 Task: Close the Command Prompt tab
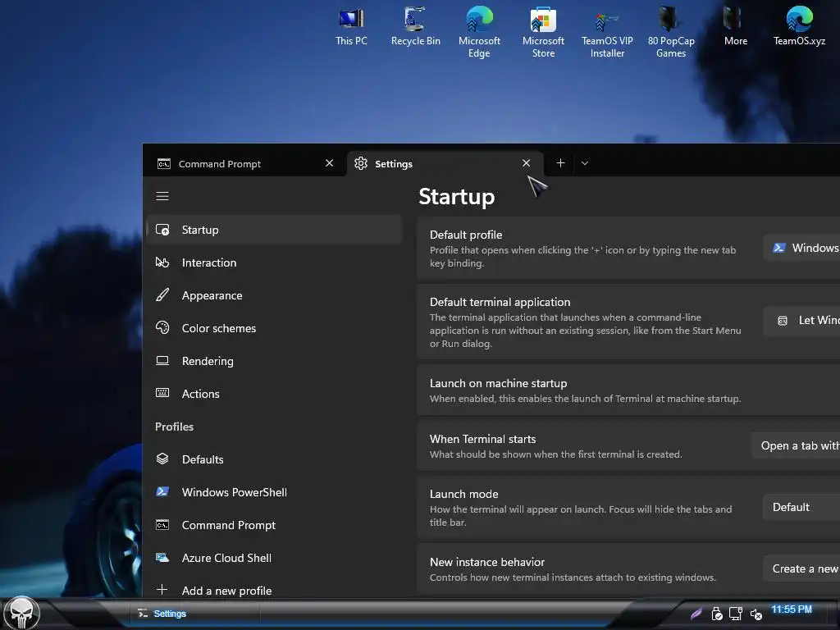330,163
